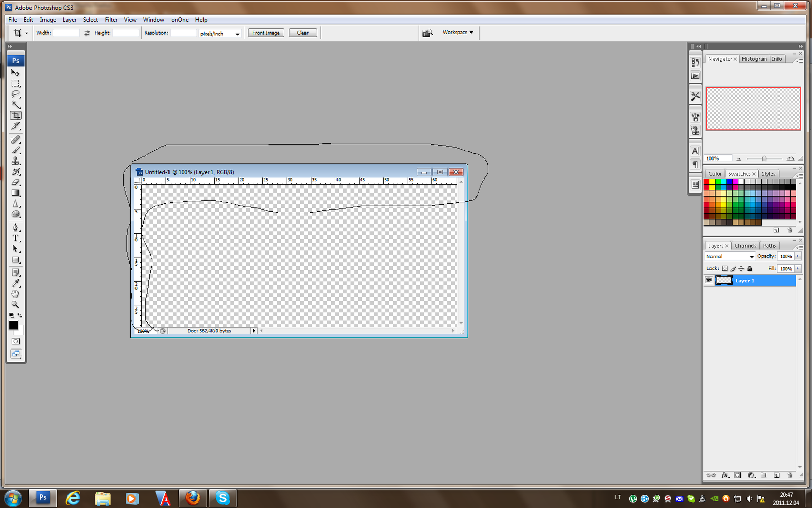Click the Front Image button

pyautogui.click(x=266, y=33)
